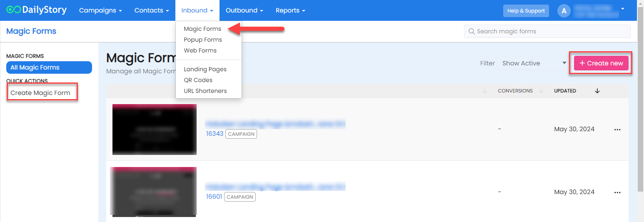Sort by Conversions column arrow
Image resolution: width=644 pixels, height=222 pixels.
tap(541, 91)
